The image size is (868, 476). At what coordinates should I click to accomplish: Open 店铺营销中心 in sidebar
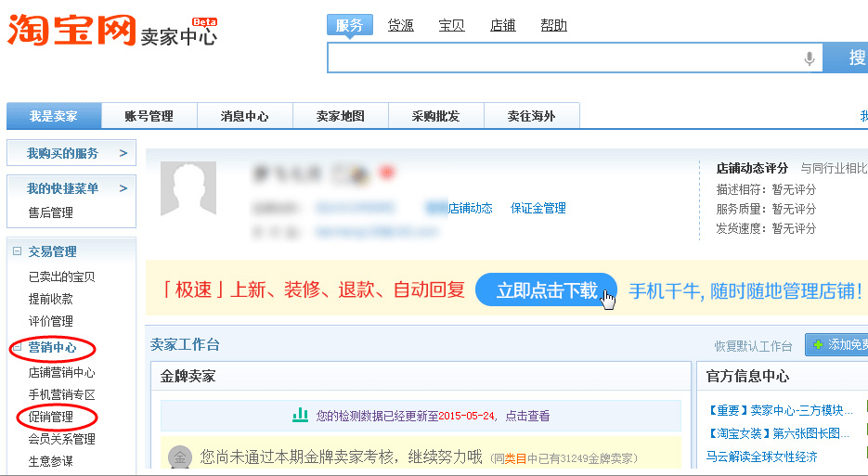62,372
